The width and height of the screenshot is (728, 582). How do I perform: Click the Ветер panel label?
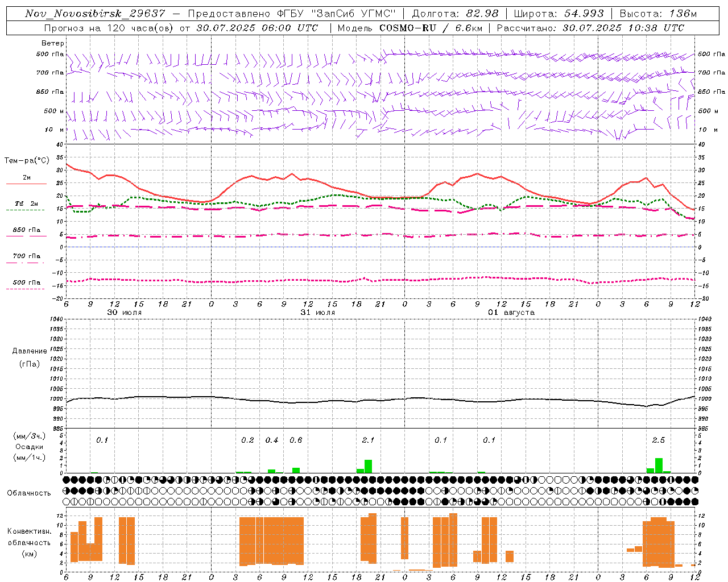(52, 43)
